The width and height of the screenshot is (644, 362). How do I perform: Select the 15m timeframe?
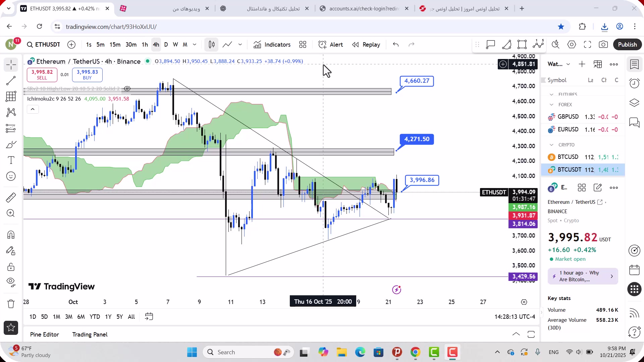pyautogui.click(x=115, y=45)
